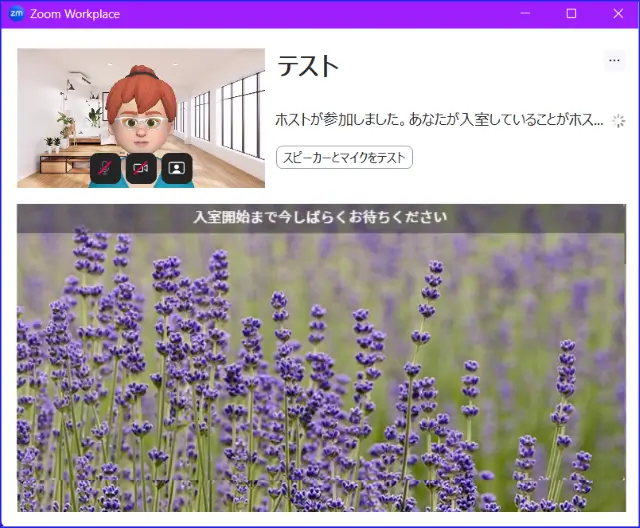640x528 pixels.
Task: Click スピーカーとマイクをテスト button
Action: click(x=344, y=158)
